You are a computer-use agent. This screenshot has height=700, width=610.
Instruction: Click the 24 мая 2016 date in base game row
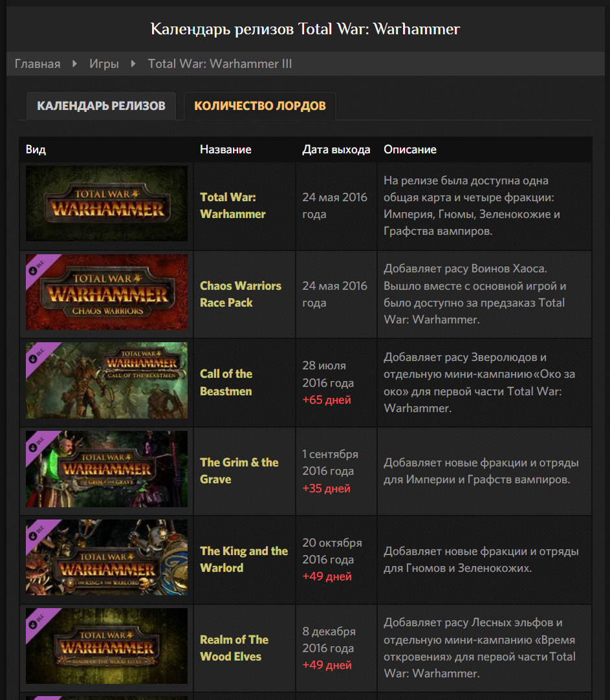coord(334,205)
